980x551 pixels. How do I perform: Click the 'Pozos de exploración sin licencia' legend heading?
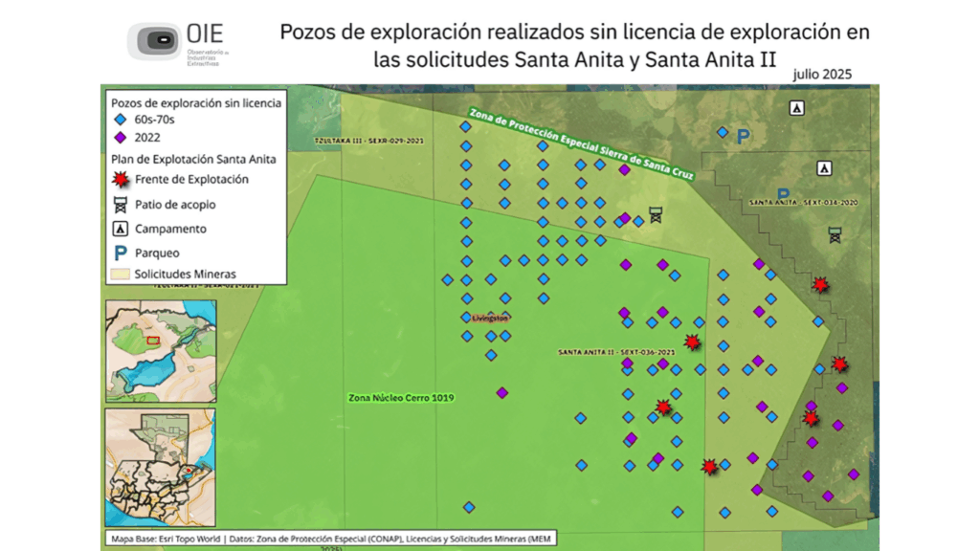click(x=196, y=103)
